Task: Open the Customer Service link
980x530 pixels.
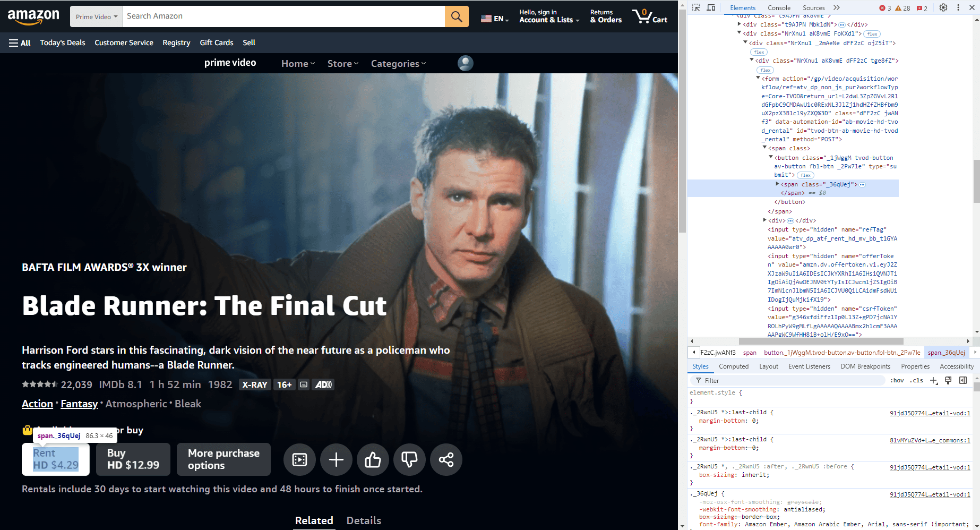Action: tap(124, 42)
